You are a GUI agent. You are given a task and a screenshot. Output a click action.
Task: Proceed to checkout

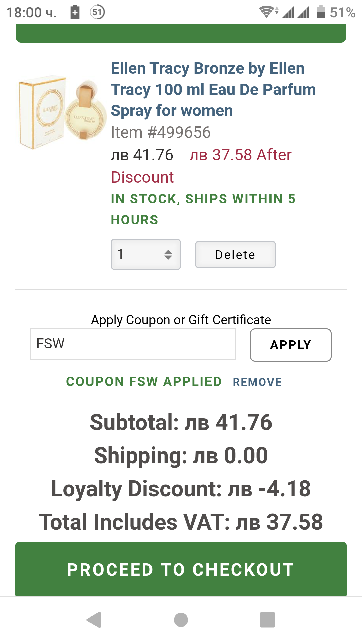pos(181,569)
